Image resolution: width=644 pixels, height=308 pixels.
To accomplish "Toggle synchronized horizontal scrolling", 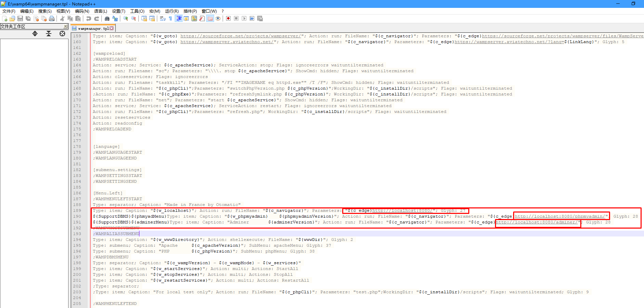I will (152, 18).
